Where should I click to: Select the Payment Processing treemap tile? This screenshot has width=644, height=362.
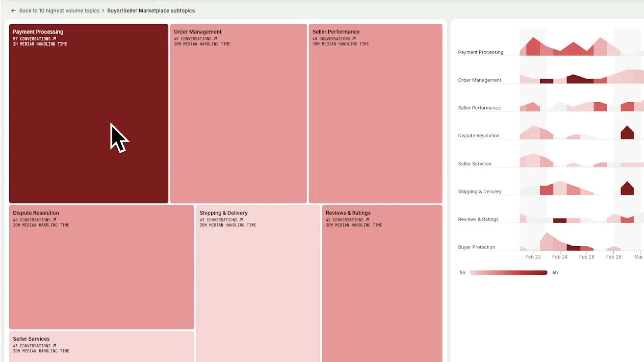click(x=89, y=114)
